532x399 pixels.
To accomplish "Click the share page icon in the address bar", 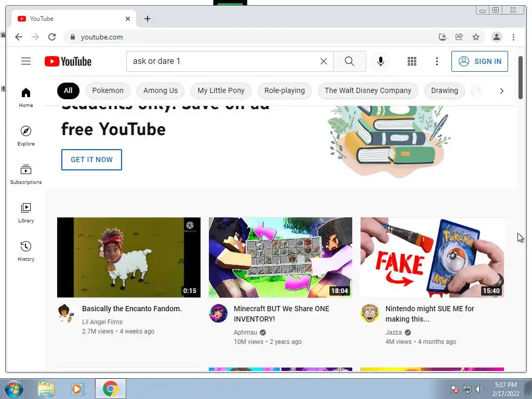I will (x=459, y=37).
